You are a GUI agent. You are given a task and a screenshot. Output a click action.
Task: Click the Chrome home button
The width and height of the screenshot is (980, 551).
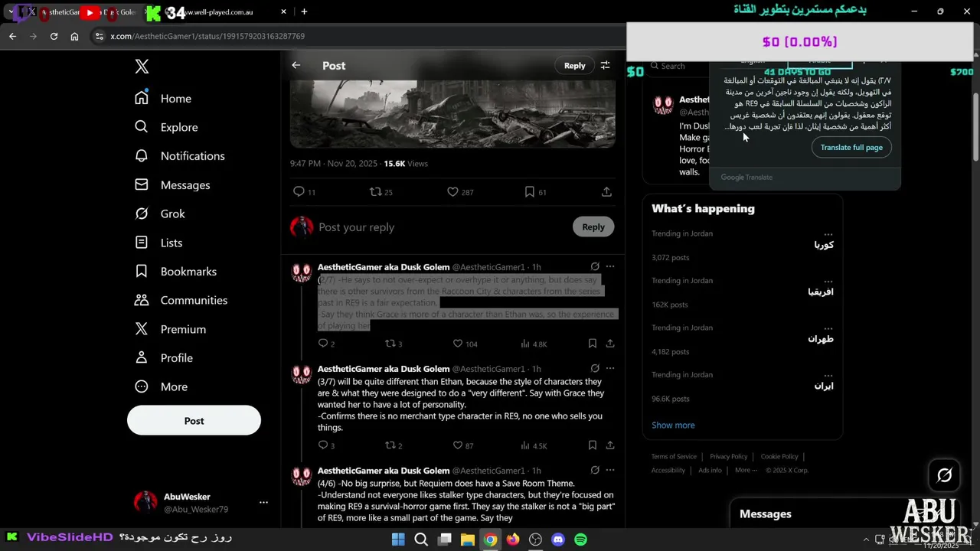click(74, 36)
